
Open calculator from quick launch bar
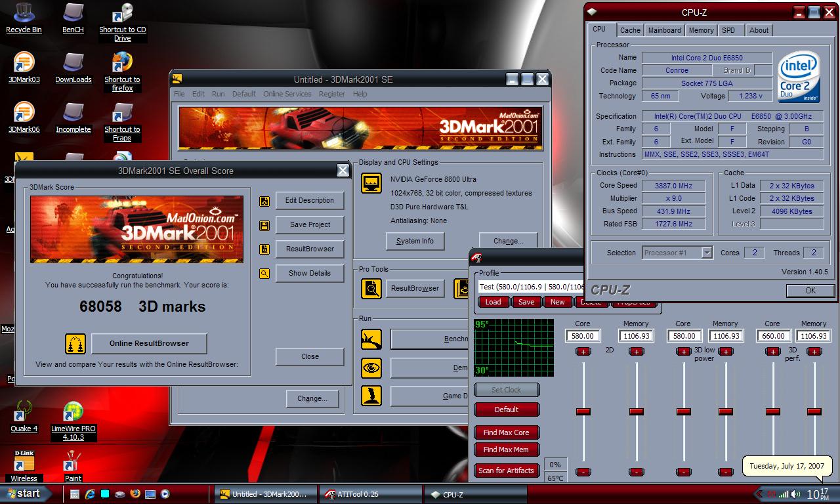[74, 493]
